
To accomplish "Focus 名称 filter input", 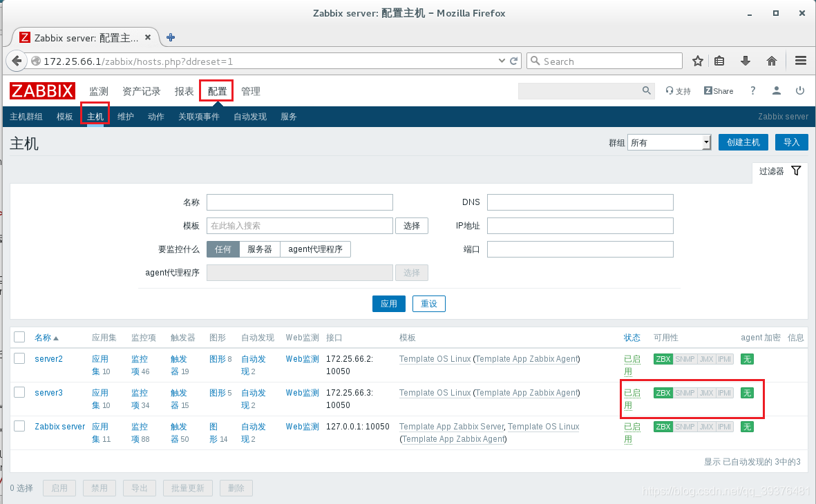I will coord(300,202).
